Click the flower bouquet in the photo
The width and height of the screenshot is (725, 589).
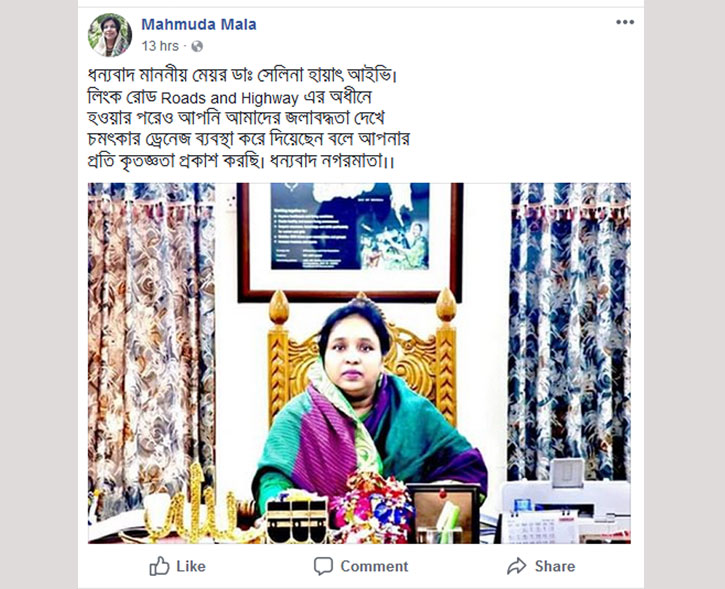(x=373, y=507)
